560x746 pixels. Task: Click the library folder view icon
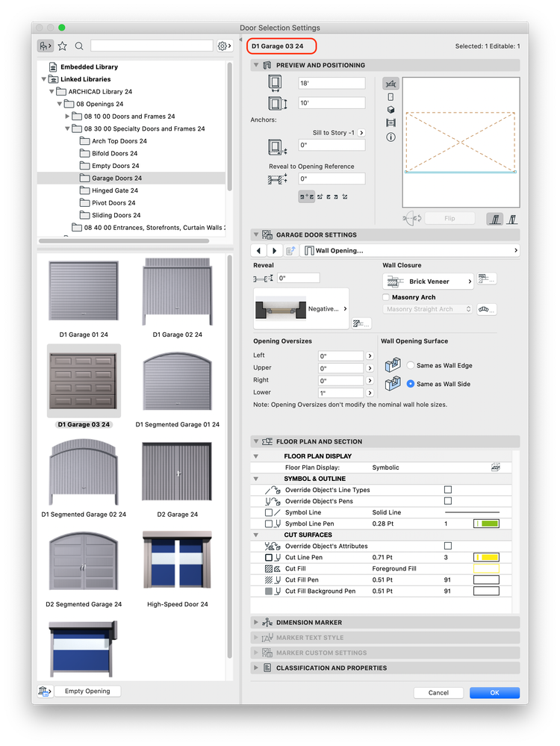46,46
